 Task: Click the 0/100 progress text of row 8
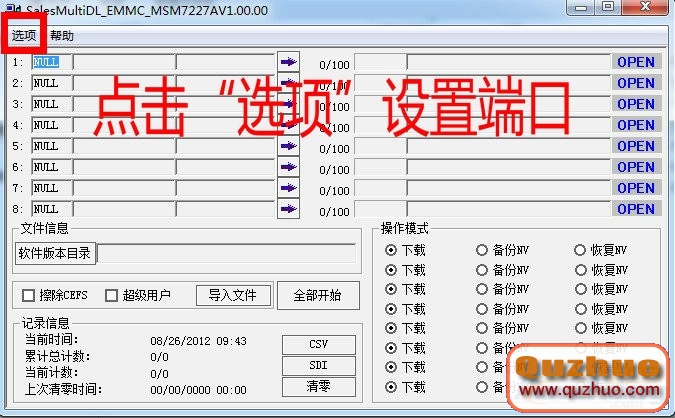334,212
